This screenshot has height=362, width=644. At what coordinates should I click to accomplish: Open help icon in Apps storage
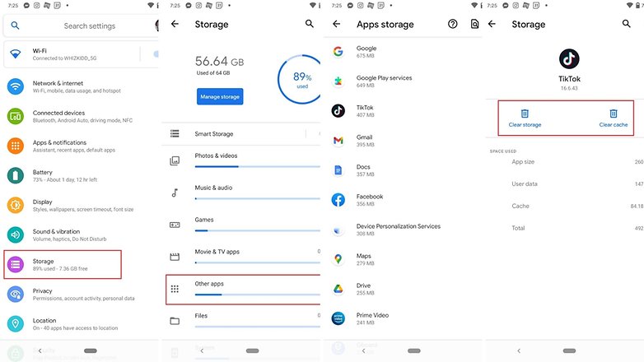click(x=453, y=24)
